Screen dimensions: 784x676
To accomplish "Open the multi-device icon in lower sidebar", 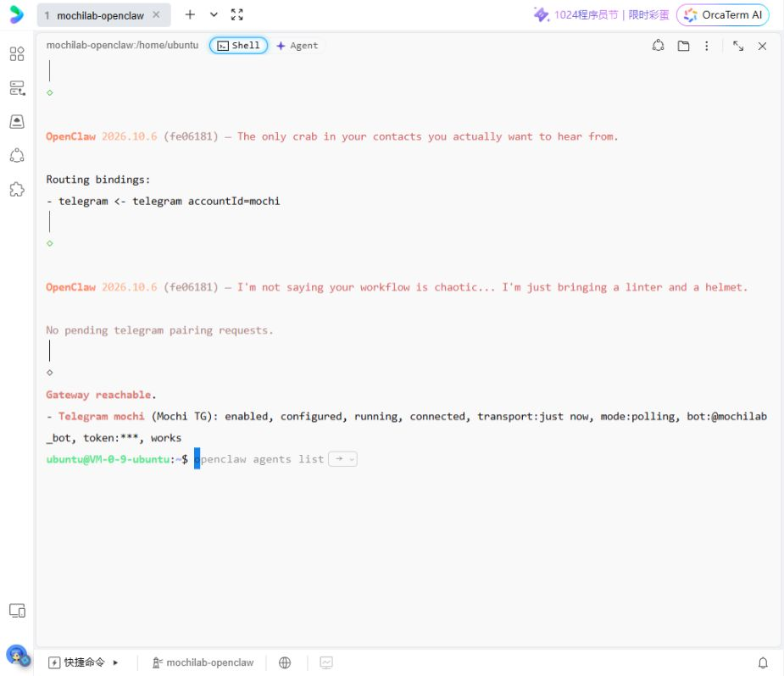I will 18,611.
